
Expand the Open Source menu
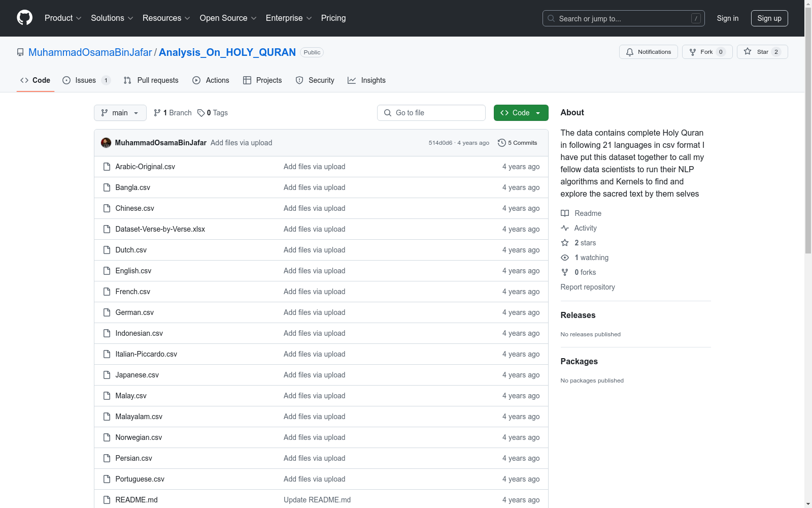pyautogui.click(x=228, y=18)
